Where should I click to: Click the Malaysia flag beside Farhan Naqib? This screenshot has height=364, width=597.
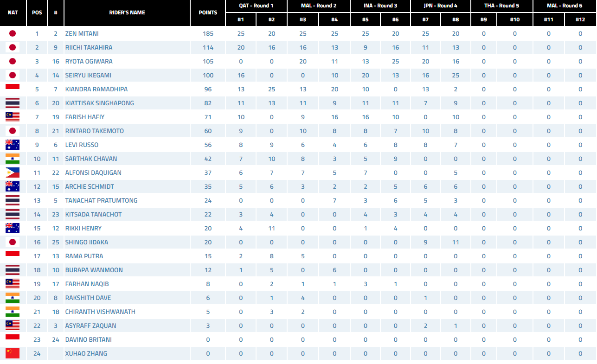point(13,284)
